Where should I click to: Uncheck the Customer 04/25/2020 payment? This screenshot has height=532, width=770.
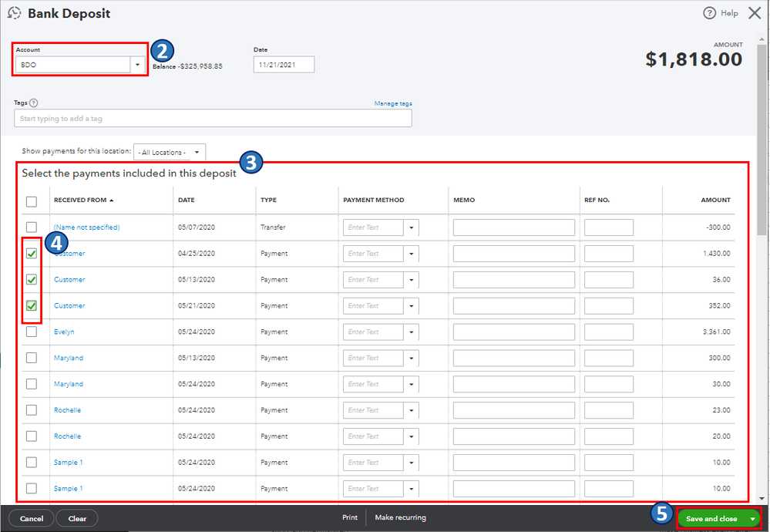click(x=32, y=254)
